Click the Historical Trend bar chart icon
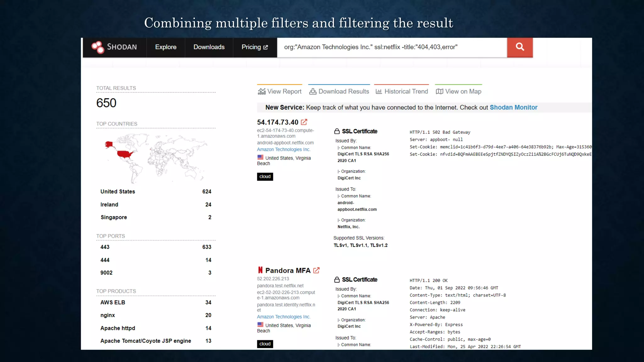The width and height of the screenshot is (644, 362). pyautogui.click(x=379, y=91)
